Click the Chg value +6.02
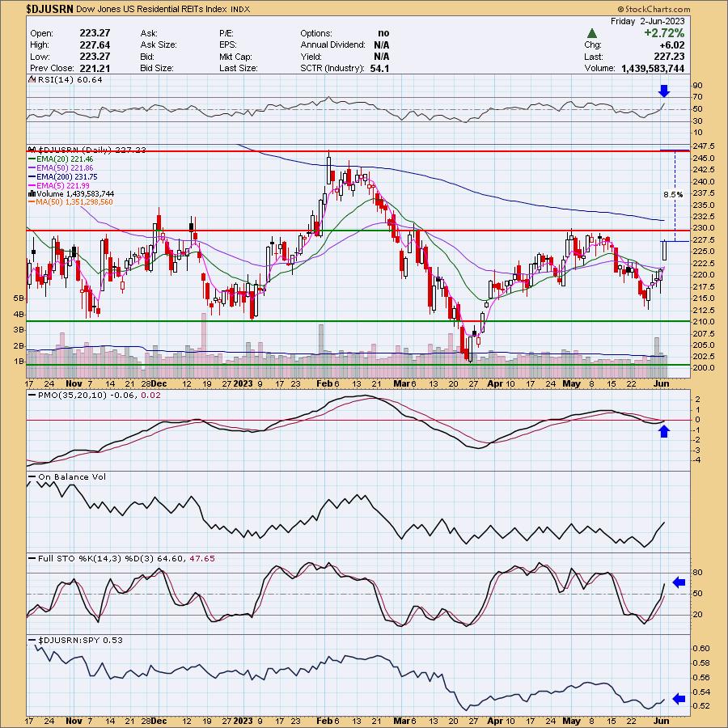The image size is (728, 728). (672, 45)
